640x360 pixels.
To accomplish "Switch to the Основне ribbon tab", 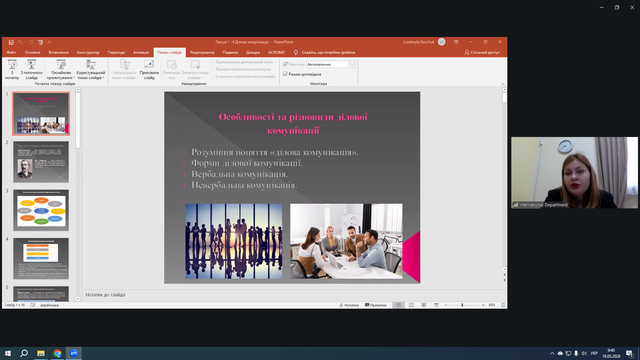I will [32, 53].
